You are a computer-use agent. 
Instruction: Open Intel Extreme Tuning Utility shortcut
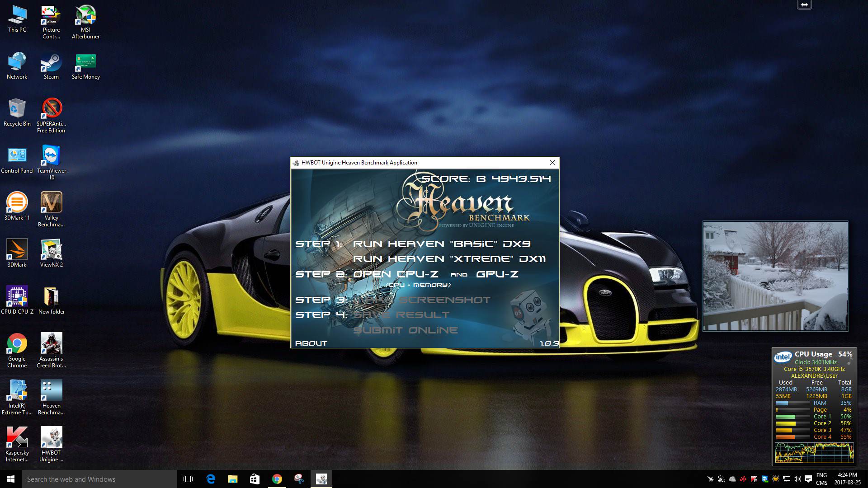tap(17, 398)
